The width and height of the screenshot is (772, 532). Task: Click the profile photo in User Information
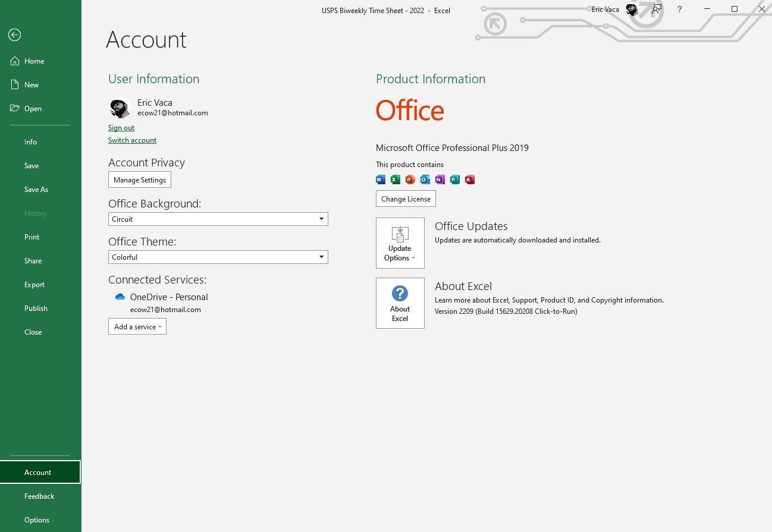120,108
